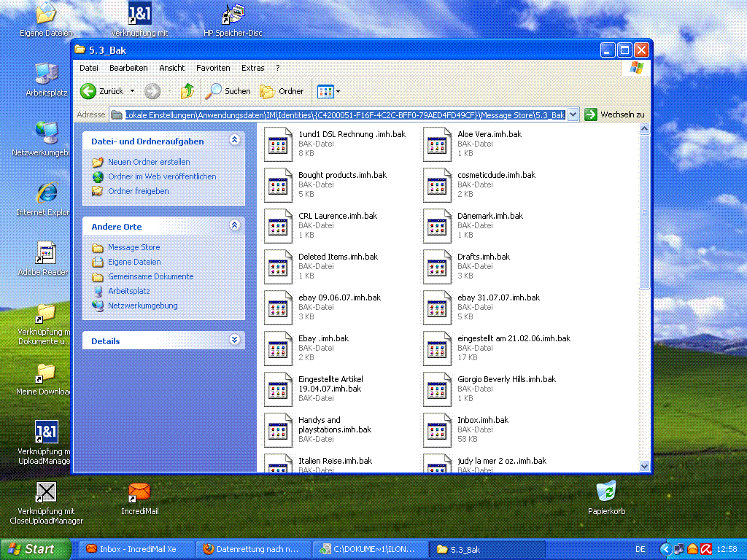Open Zurück history dropdown arrow
The image size is (747, 560).
pyautogui.click(x=133, y=91)
